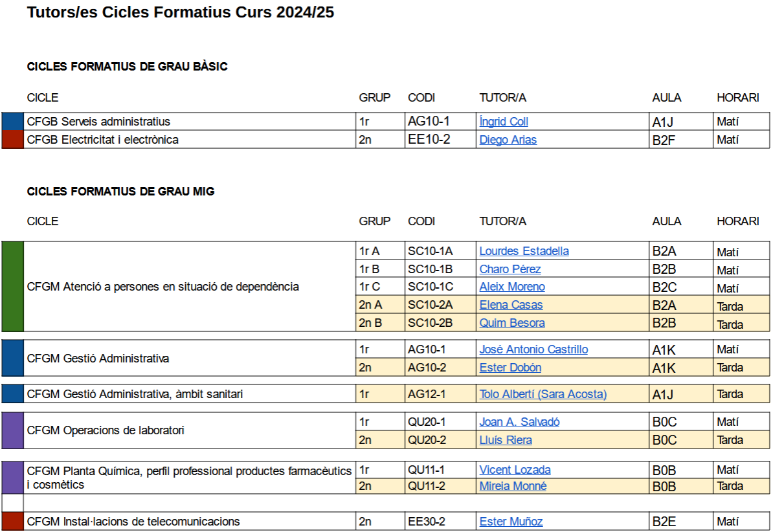Viewport: 773px width, 532px height.
Task: Click the Joan A. Salvadó link
Action: coord(519,422)
